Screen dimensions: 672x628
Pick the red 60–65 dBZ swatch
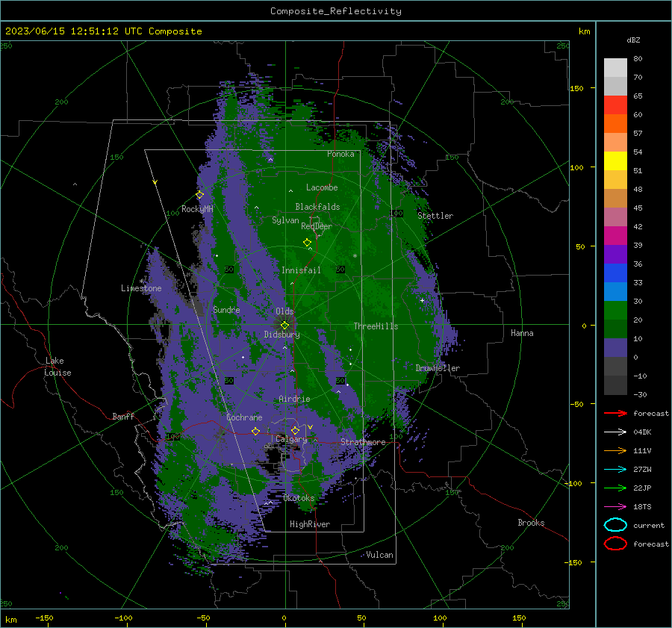615,105
